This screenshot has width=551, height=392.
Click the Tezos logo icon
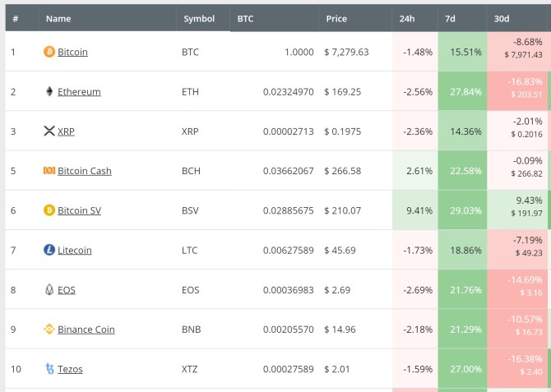click(x=49, y=369)
